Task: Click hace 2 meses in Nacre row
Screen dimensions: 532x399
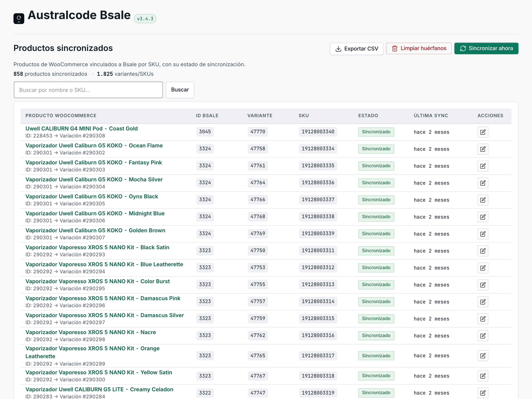Action: coord(431,336)
